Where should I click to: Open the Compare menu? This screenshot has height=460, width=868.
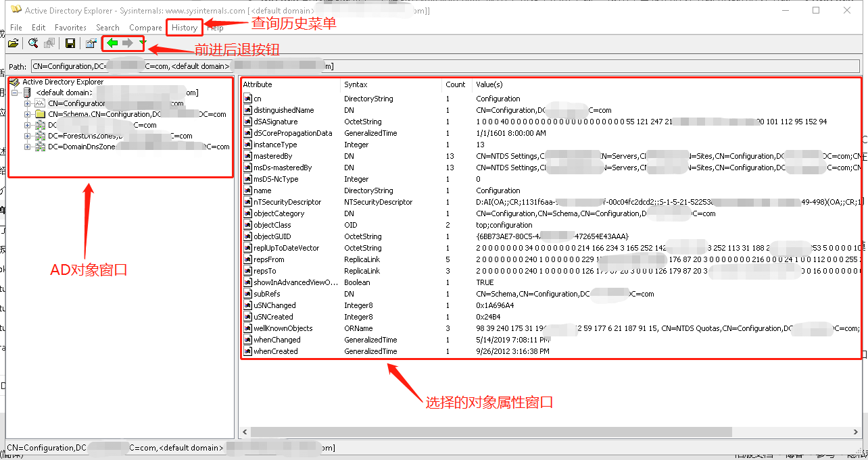(145, 28)
